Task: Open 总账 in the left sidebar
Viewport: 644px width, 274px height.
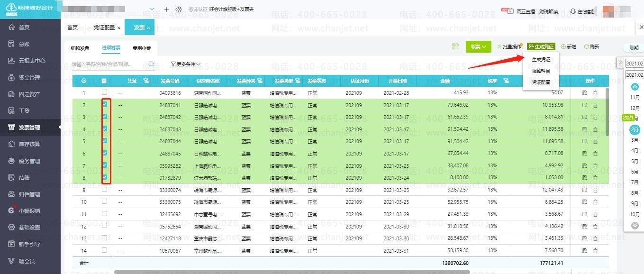Action: click(30, 44)
